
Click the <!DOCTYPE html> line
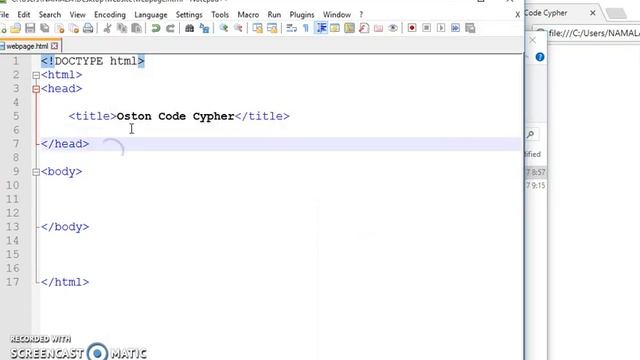point(93,61)
